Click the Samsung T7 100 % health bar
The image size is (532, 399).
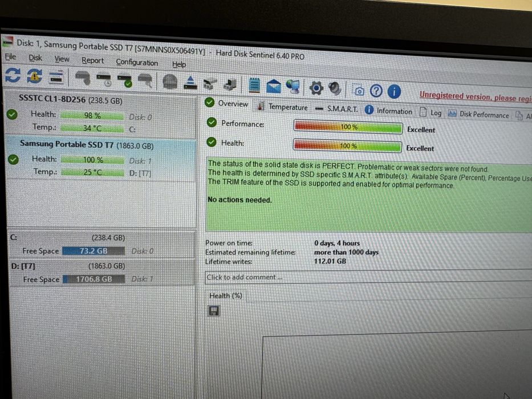[x=92, y=160]
